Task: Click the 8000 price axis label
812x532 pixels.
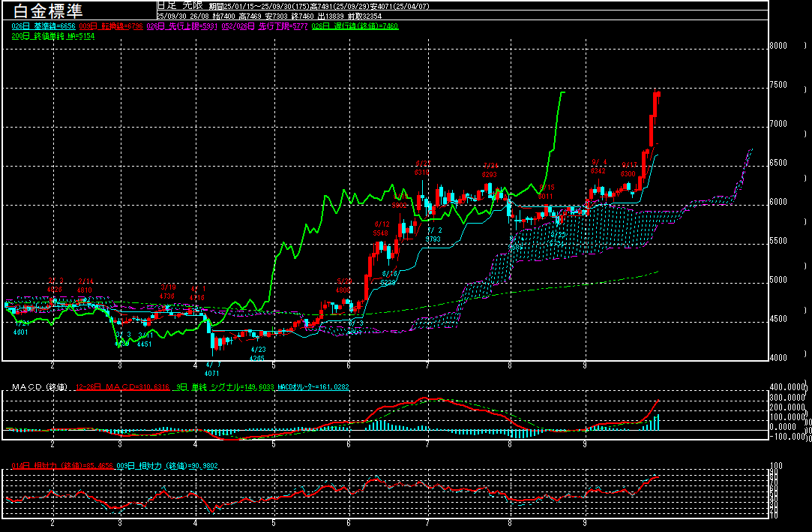Action: click(x=778, y=46)
